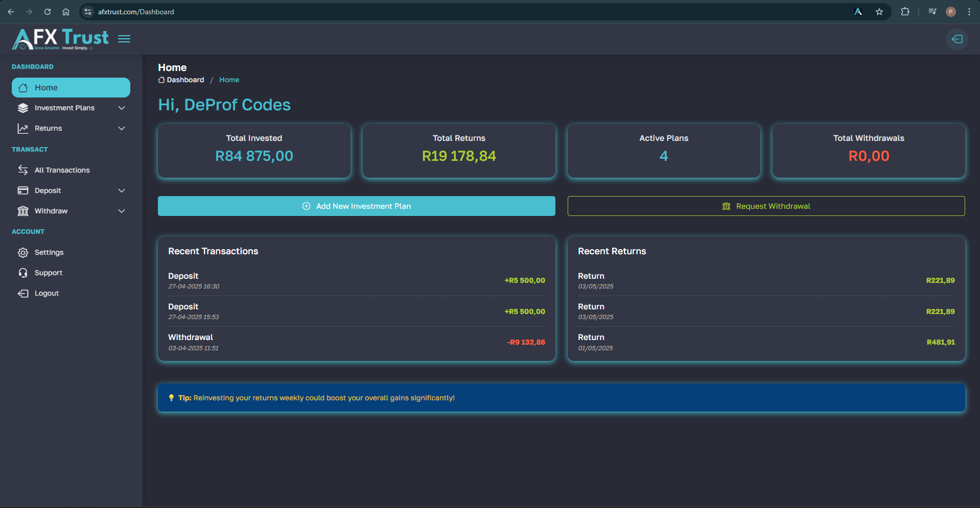Bookmark this page with star icon

coord(879,12)
